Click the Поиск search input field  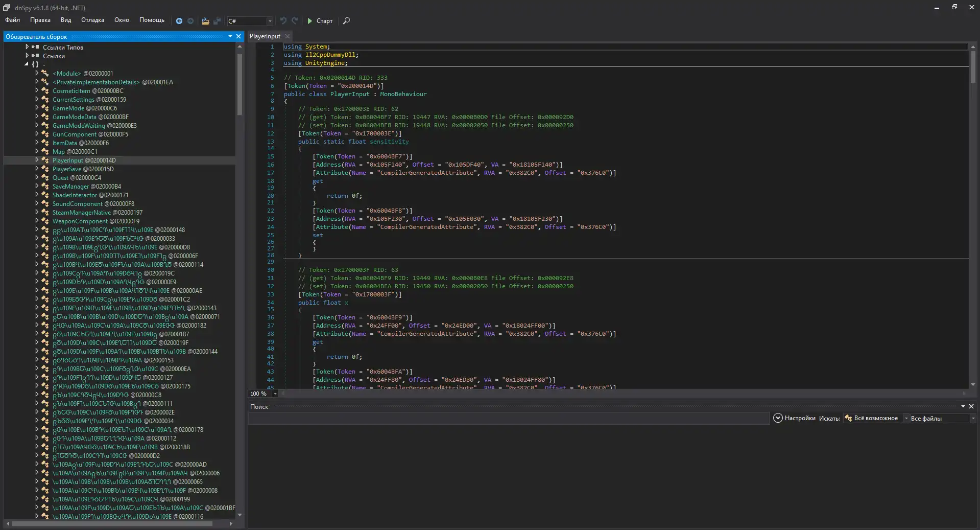508,418
